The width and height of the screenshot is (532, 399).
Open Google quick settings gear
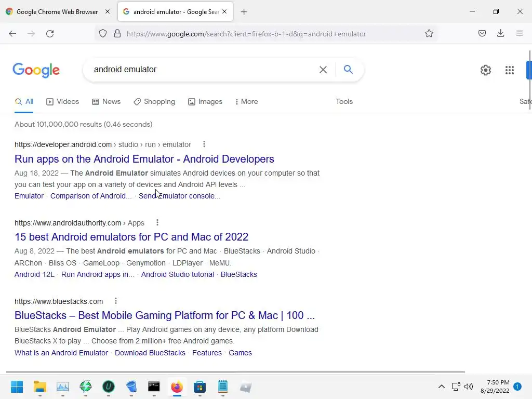[x=486, y=70]
